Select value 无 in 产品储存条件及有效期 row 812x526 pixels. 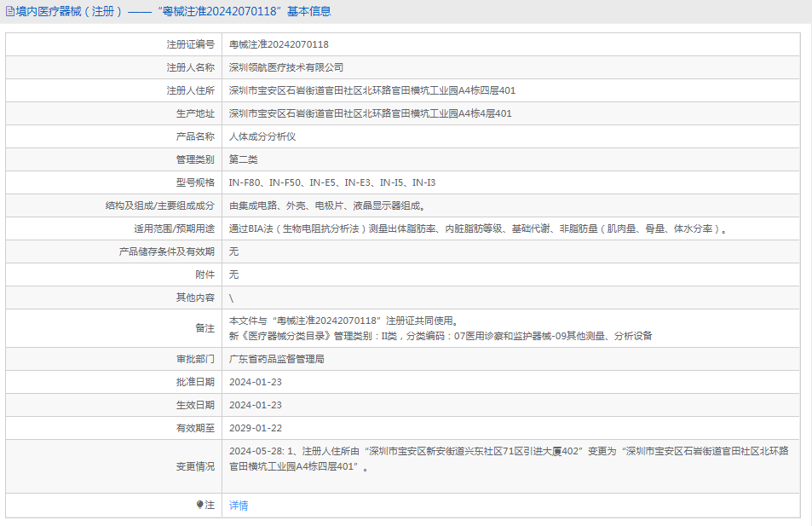tap(234, 251)
